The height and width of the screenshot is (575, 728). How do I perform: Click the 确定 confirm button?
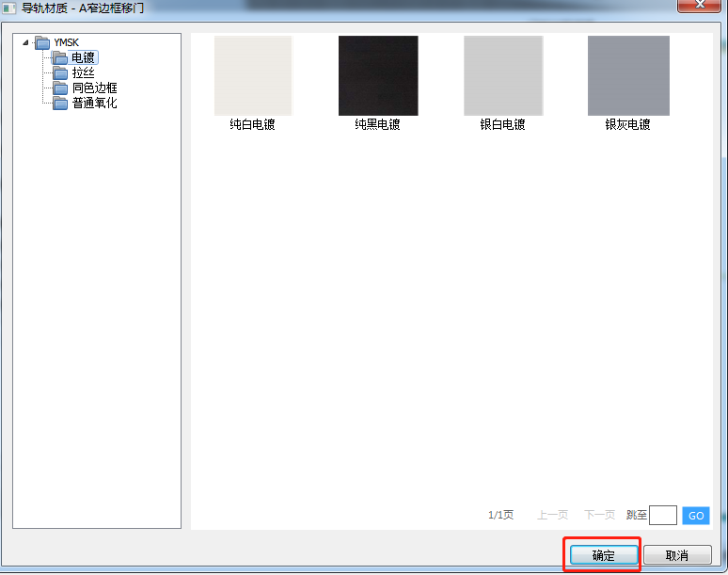[603, 555]
